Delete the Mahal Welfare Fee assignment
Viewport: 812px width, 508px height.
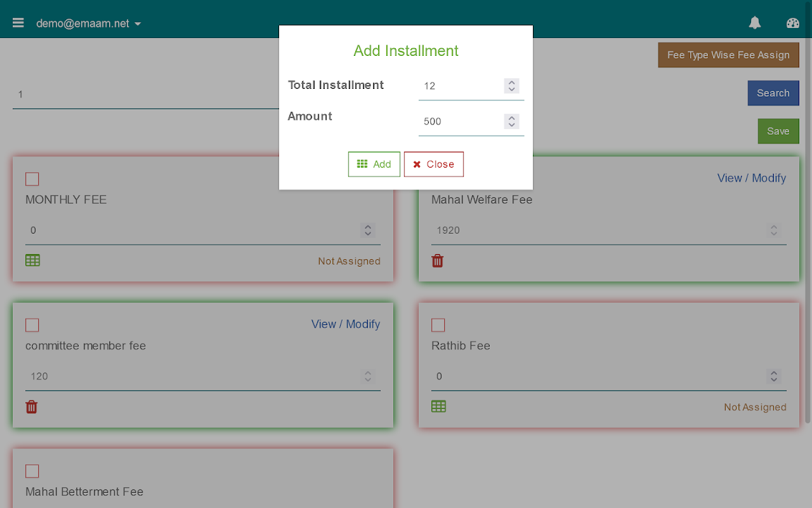pos(438,260)
